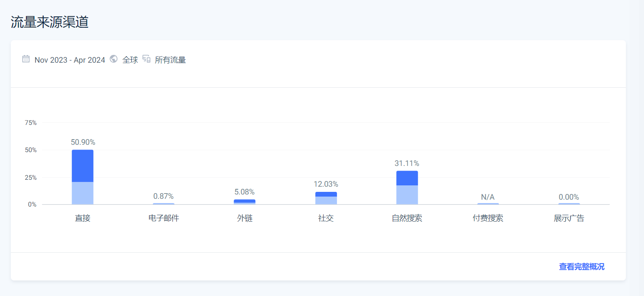
Task: Click the 自然搜索 axis label
Action: (x=407, y=218)
